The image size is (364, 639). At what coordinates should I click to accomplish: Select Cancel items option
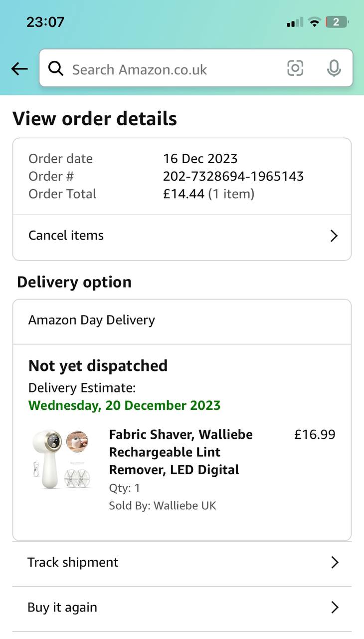tap(66, 236)
